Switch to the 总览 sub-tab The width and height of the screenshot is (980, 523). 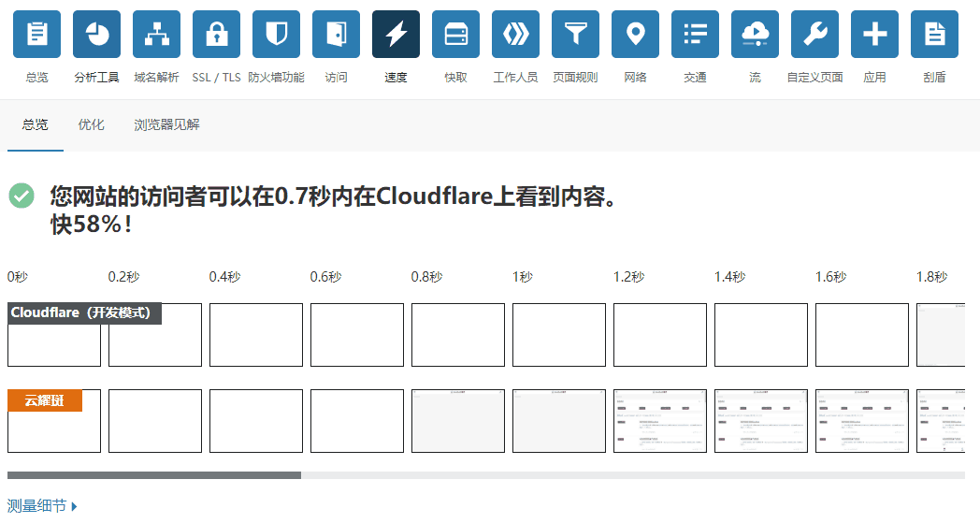[x=35, y=124]
